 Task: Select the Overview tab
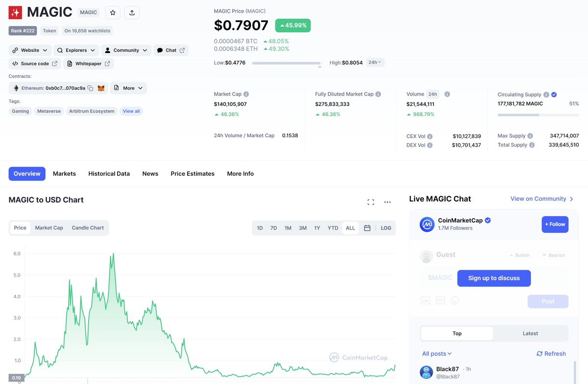[x=27, y=174]
